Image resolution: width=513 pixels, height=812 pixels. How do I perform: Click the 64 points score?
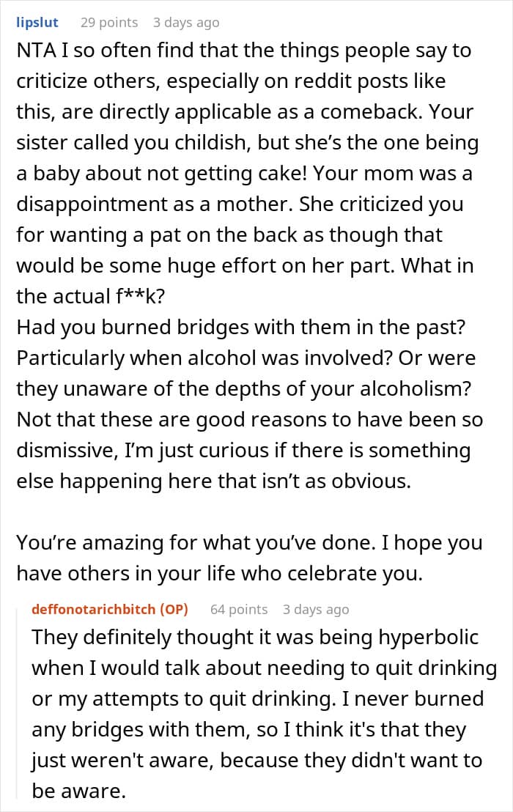pos(238,609)
